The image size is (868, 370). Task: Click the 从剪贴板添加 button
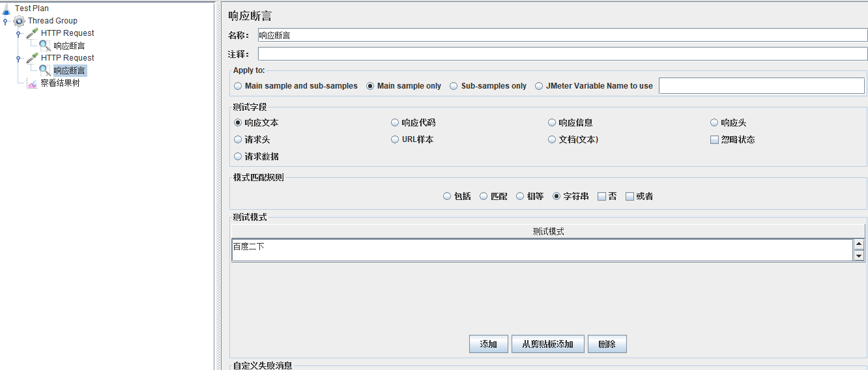[x=548, y=344]
